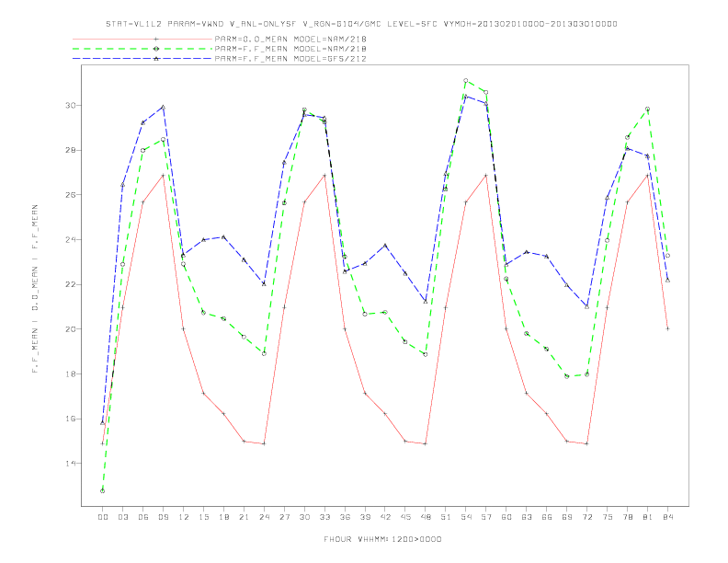Click the red solid legend line sample

(142, 39)
